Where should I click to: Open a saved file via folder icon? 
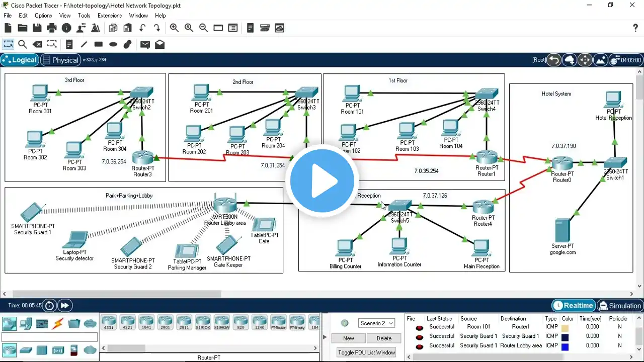(x=22, y=28)
